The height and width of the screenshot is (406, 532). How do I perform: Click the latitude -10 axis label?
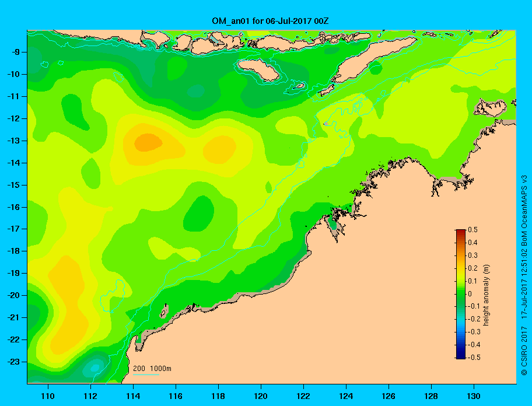(13, 74)
